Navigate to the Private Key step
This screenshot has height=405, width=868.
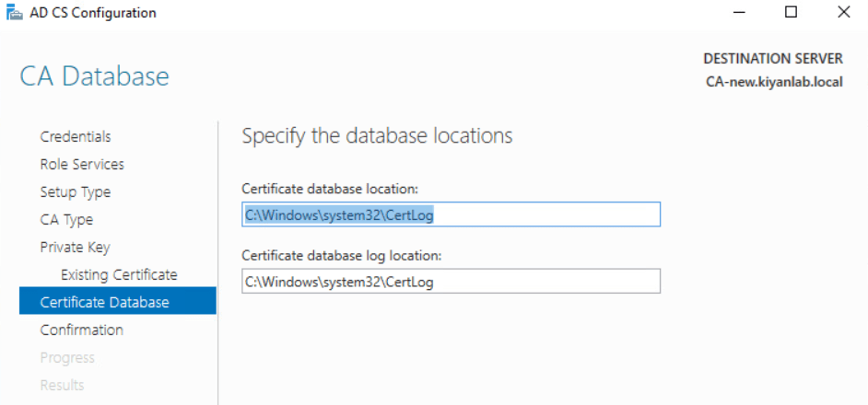(75, 247)
